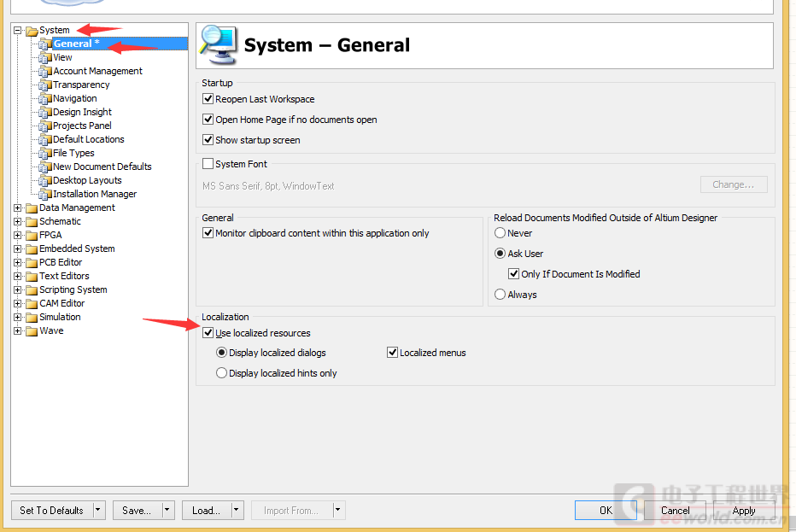Click the Save... button
This screenshot has height=532, width=796.
pos(137,510)
